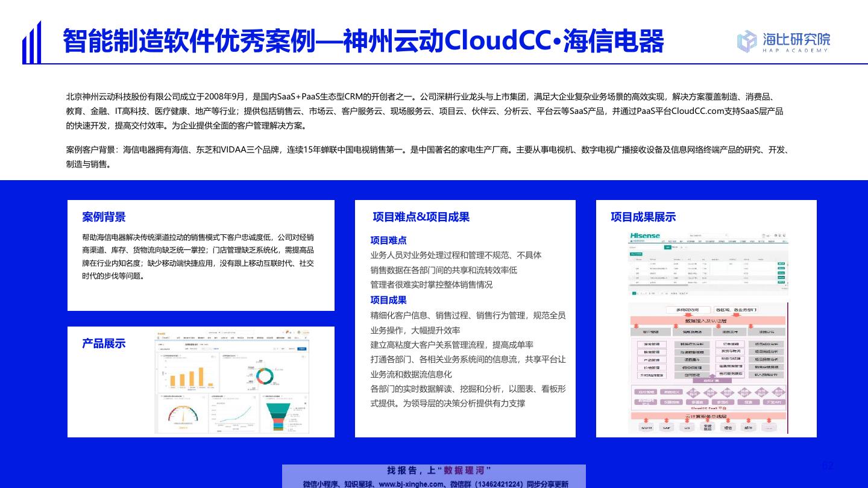868x488 pixels.
Task: Click the pink CloudCC architecture diagram
Action: (x=708, y=369)
